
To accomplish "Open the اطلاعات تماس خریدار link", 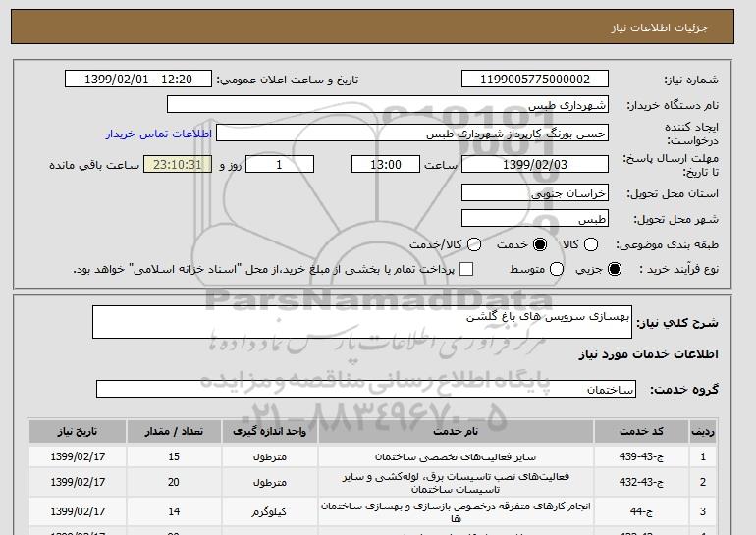I will tap(159, 134).
